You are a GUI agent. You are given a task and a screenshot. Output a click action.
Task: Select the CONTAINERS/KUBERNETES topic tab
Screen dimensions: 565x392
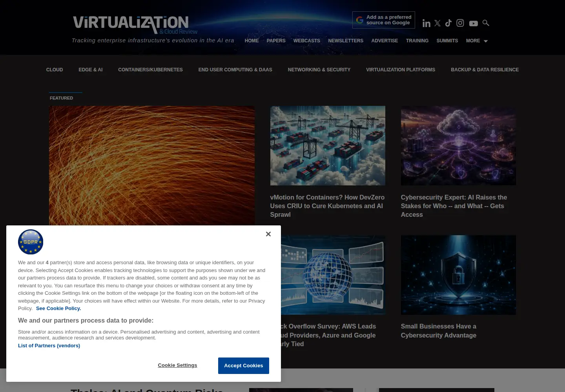pos(150,70)
